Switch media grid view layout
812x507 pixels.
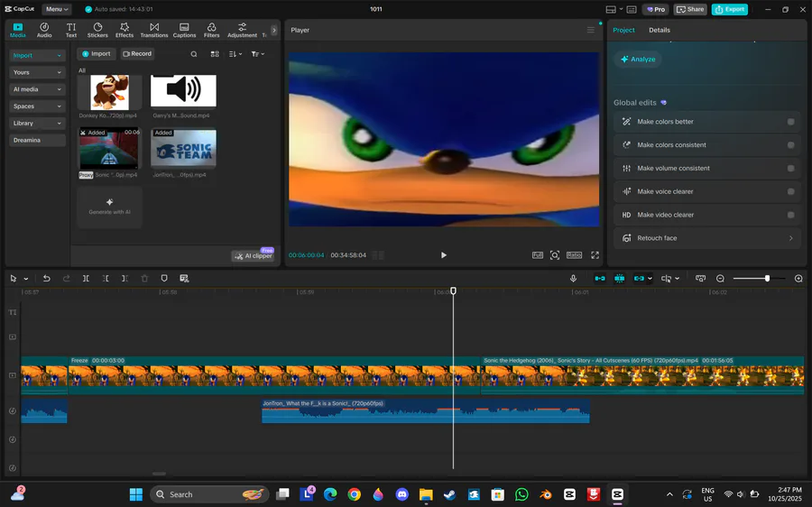(x=215, y=54)
